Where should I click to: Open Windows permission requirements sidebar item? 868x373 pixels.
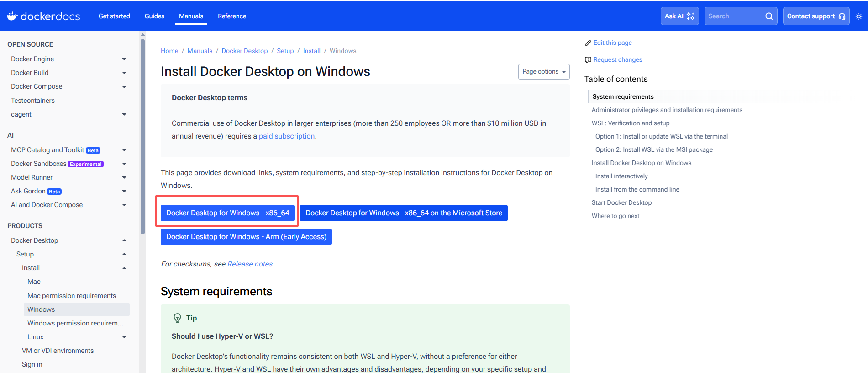point(75,323)
